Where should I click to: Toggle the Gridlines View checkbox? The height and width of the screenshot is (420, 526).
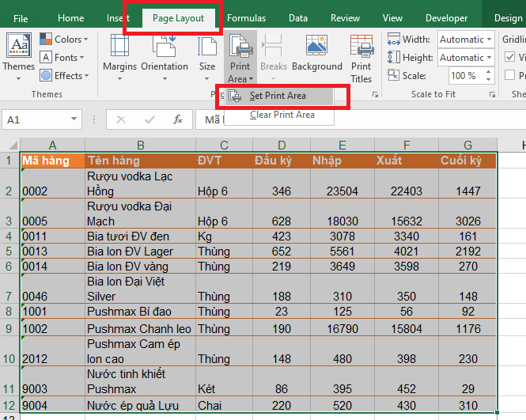[509, 57]
